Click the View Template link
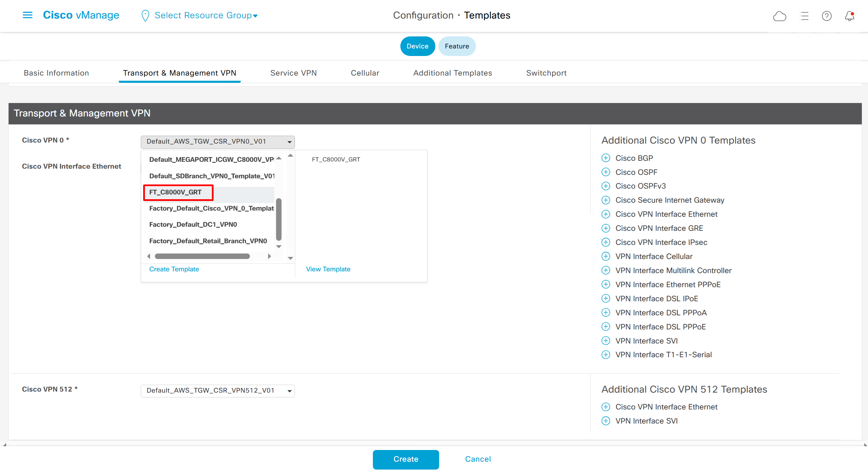This screenshot has height=473, width=868. click(x=328, y=269)
